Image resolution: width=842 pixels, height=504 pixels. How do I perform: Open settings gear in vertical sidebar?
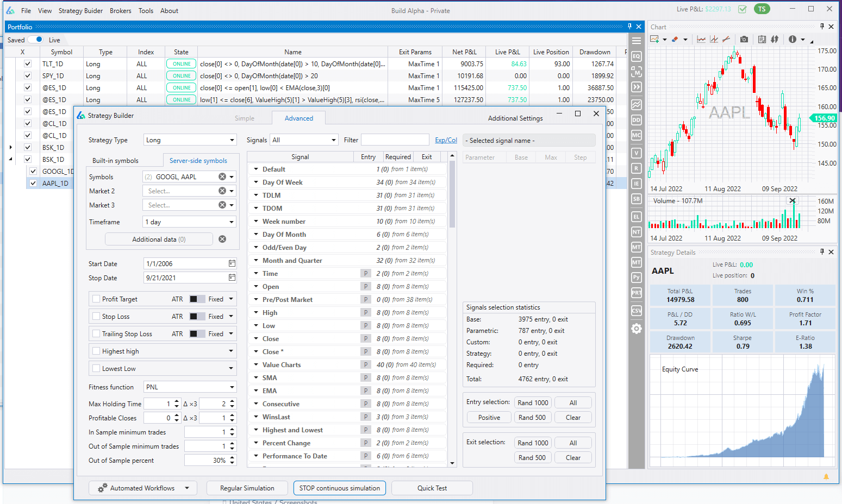click(636, 329)
